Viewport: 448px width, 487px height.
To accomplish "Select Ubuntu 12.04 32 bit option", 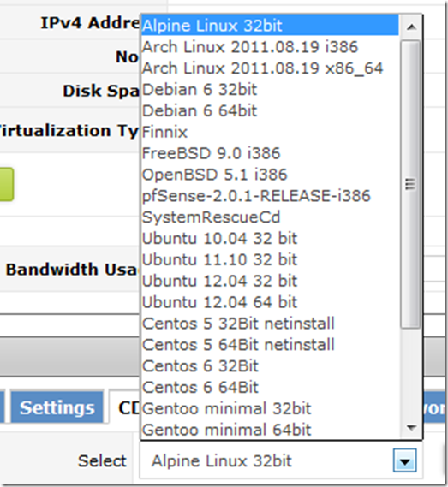I will click(270, 281).
